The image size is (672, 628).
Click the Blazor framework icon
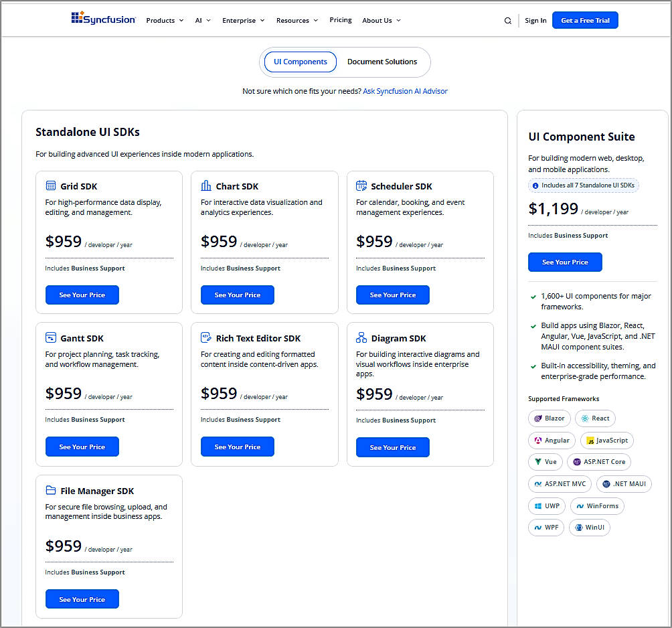point(538,418)
